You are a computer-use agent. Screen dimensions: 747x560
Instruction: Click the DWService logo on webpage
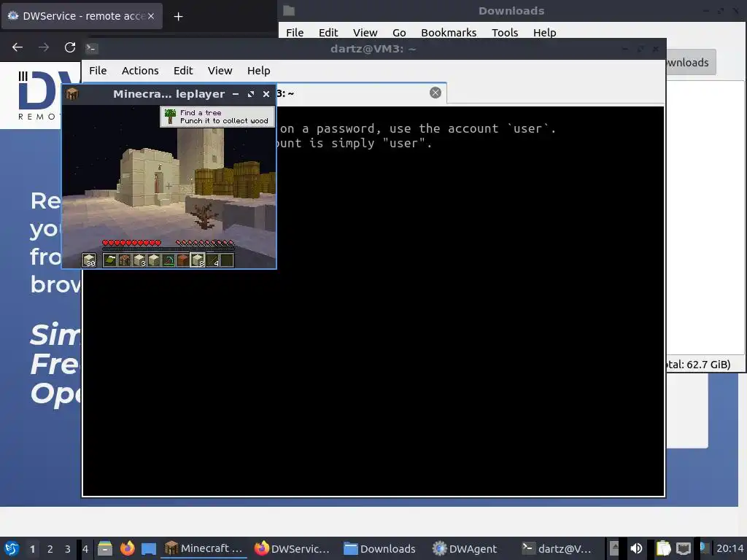tap(41, 96)
